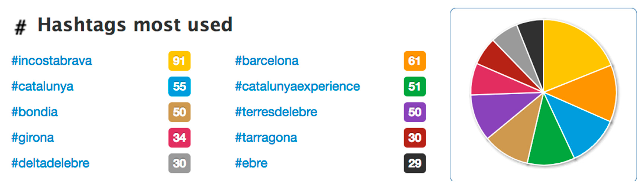Select the #bondia hashtag link

coord(35,112)
